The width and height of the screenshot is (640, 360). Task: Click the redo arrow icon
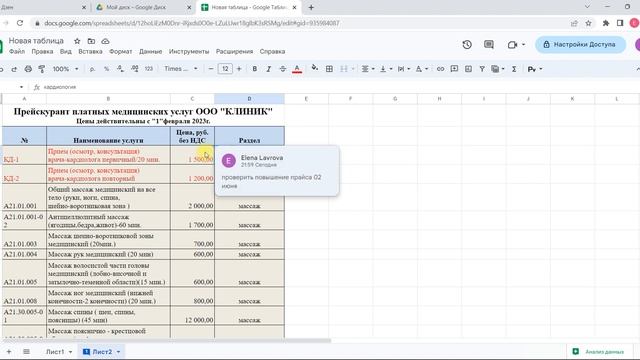coord(14,69)
